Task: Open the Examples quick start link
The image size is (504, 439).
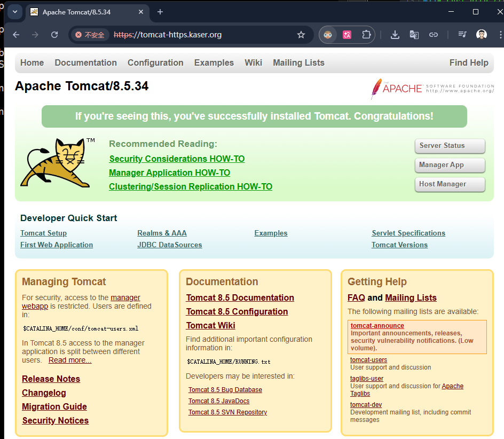Action: pyautogui.click(x=271, y=233)
